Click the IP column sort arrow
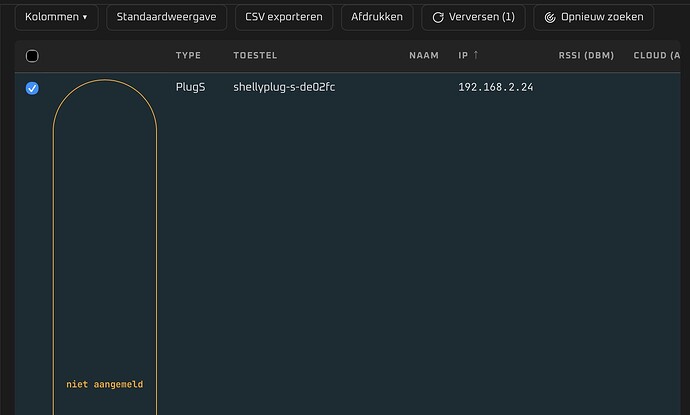The width and height of the screenshot is (690, 415). pyautogui.click(x=476, y=55)
